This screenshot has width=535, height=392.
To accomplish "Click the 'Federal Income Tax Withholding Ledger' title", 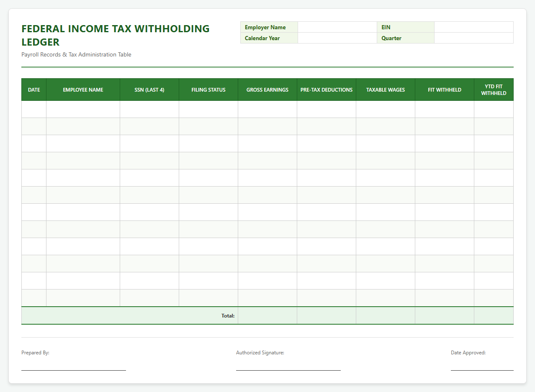I will tap(116, 35).
